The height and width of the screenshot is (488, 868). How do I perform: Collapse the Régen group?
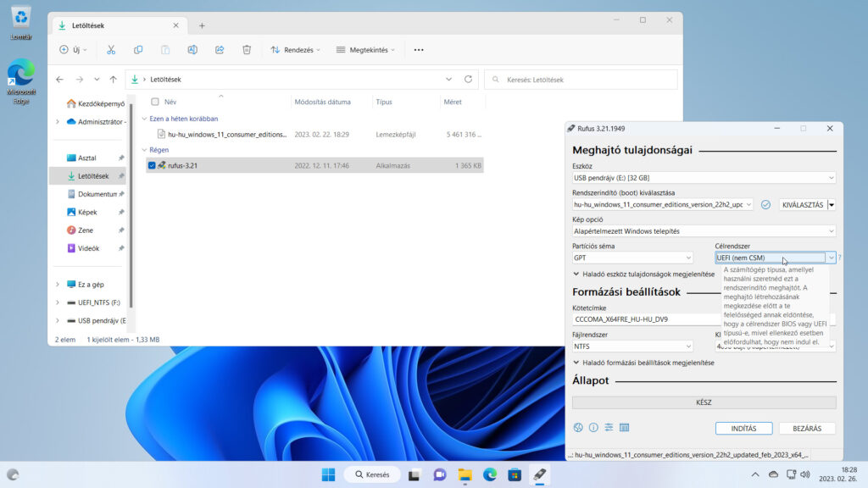pos(144,150)
